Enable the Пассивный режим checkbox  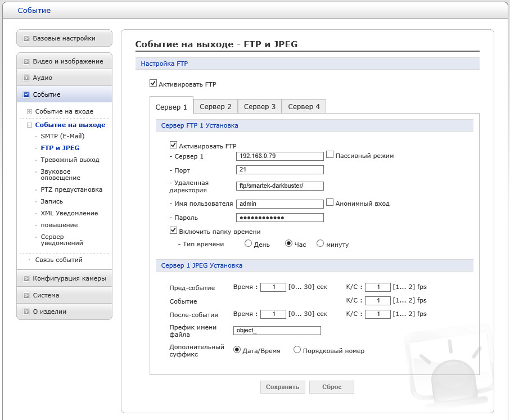pos(330,155)
